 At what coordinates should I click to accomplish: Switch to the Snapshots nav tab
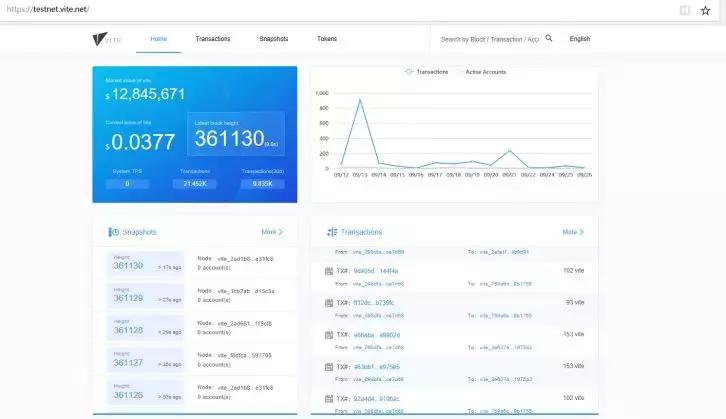(274, 39)
